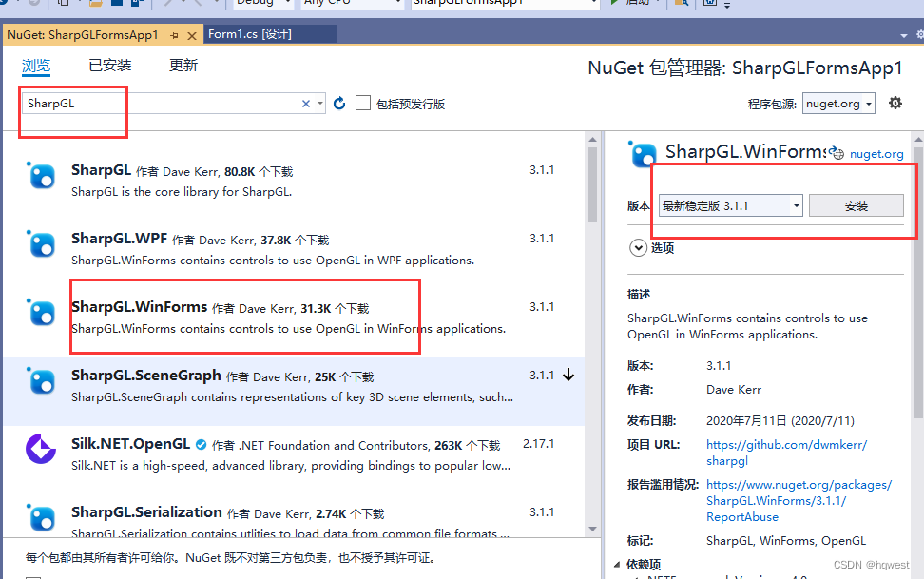Open the ReportAbuse nuget.org link
The width and height of the screenshot is (924, 579).
(799, 501)
